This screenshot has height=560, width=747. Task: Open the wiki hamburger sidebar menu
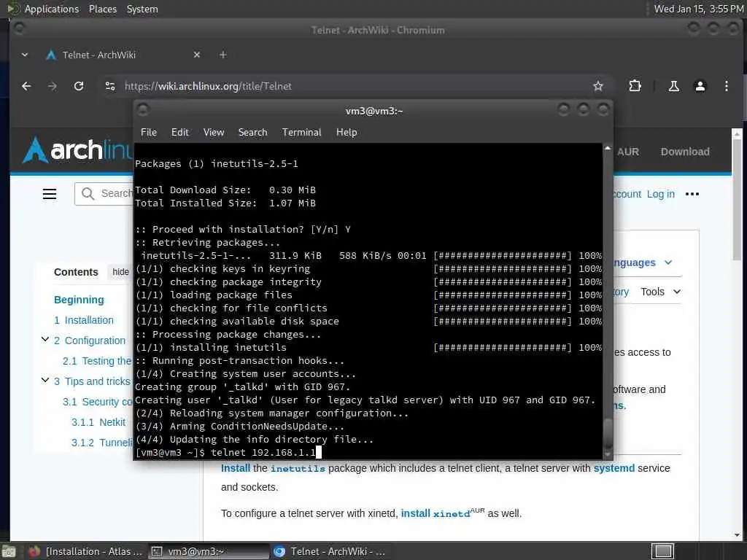coord(50,194)
